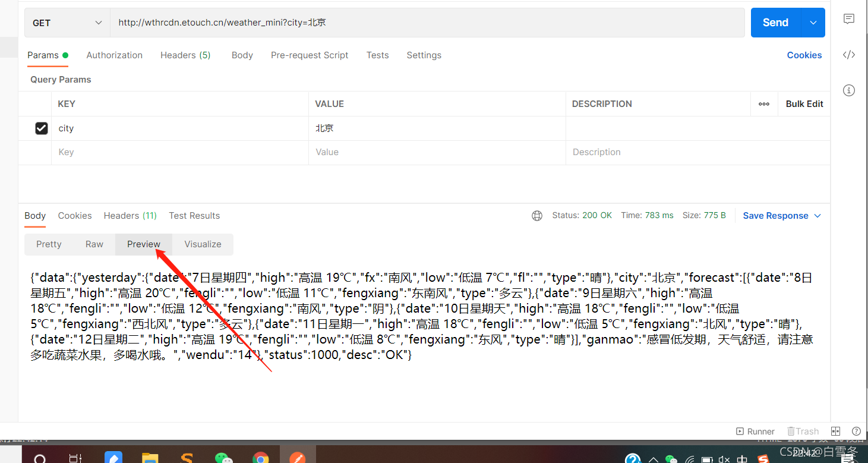Click the tray battery icon
The height and width of the screenshot is (463, 868).
(706, 459)
